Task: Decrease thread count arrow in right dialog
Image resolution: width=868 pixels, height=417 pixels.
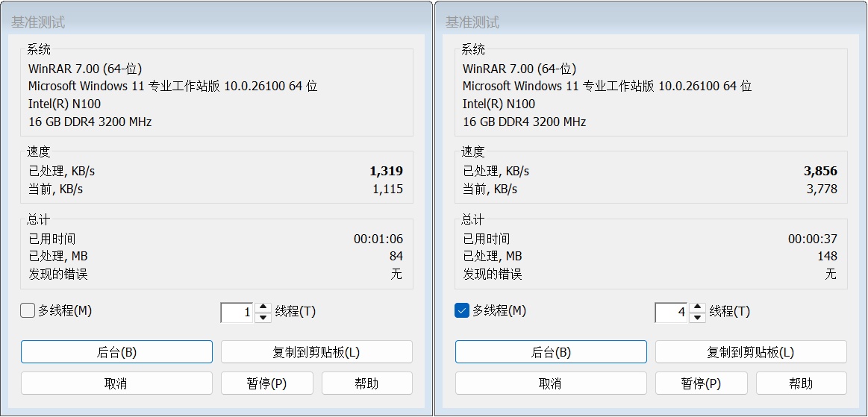Action: [x=697, y=318]
